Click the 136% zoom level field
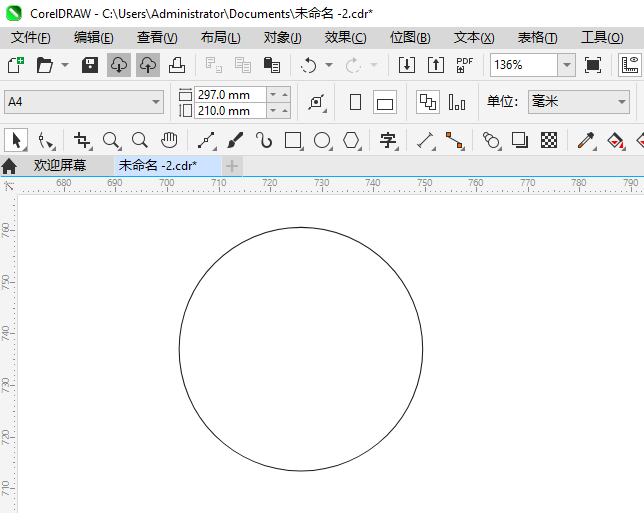This screenshot has width=644, height=513. 524,65
